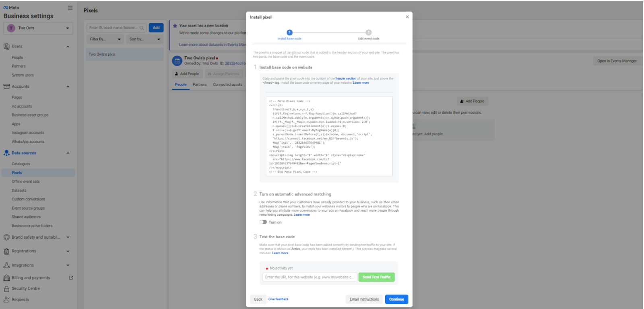Click the Send Test Traffic button

[x=376, y=277]
